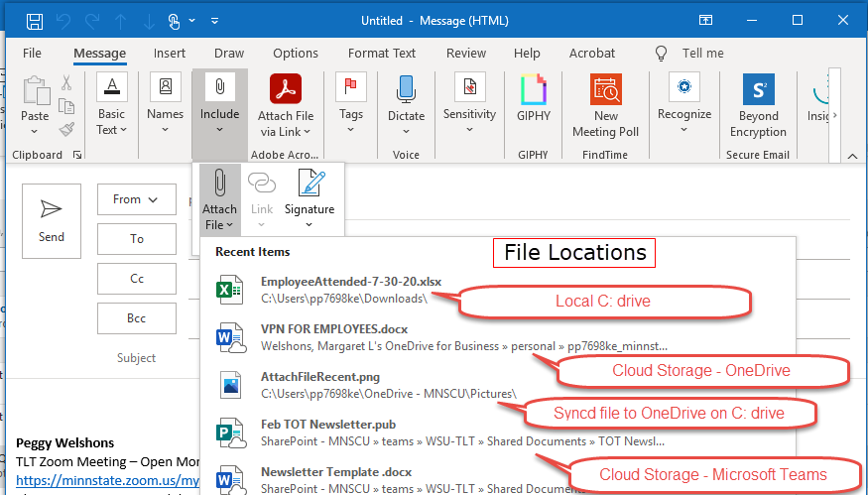Open the Signature dropdown
This screenshot has width=868, height=495.
click(x=310, y=199)
